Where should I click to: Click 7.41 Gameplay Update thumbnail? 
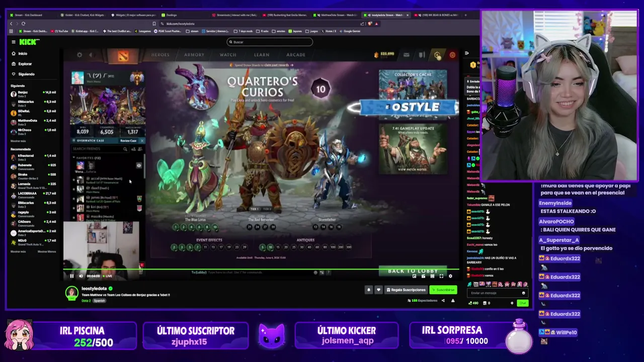[x=413, y=148]
